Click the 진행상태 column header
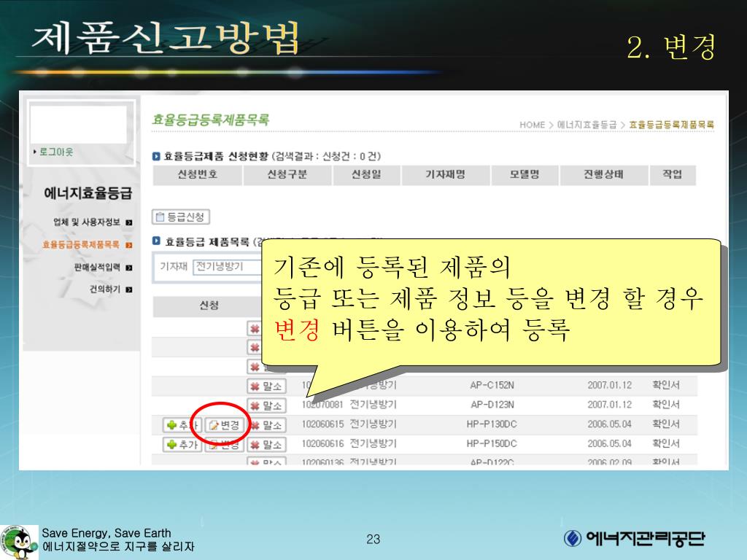The image size is (747, 560). (604, 175)
